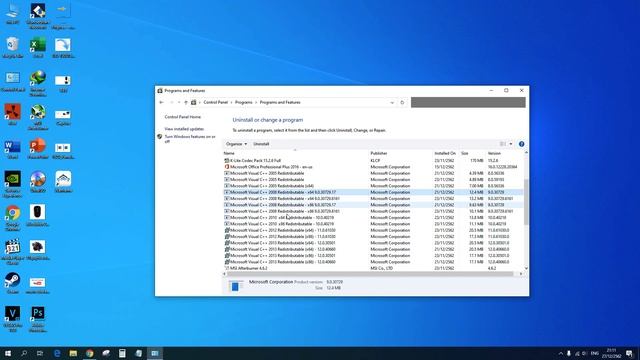Screen dimensions: 640x360
Task: Sort by the Publisher column header
Action: pyautogui.click(x=400, y=153)
